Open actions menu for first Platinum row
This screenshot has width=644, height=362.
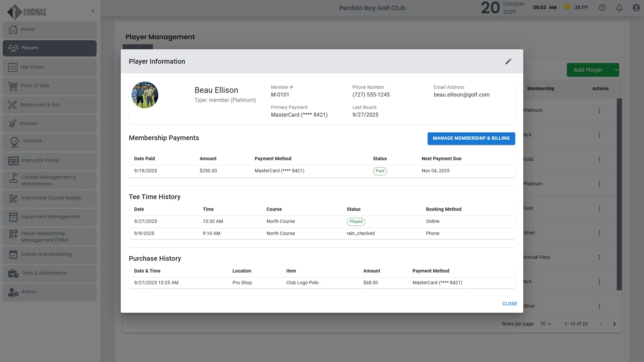pyautogui.click(x=599, y=111)
